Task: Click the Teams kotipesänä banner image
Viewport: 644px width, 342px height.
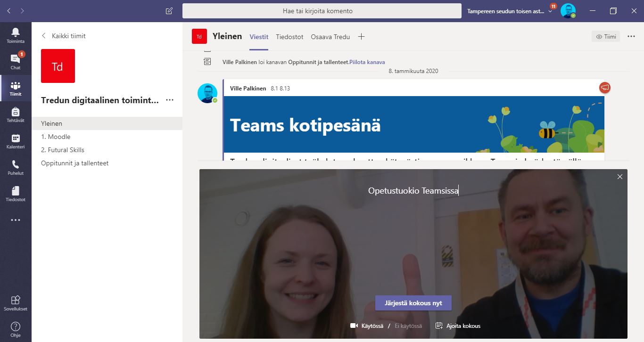Action: pos(414,124)
